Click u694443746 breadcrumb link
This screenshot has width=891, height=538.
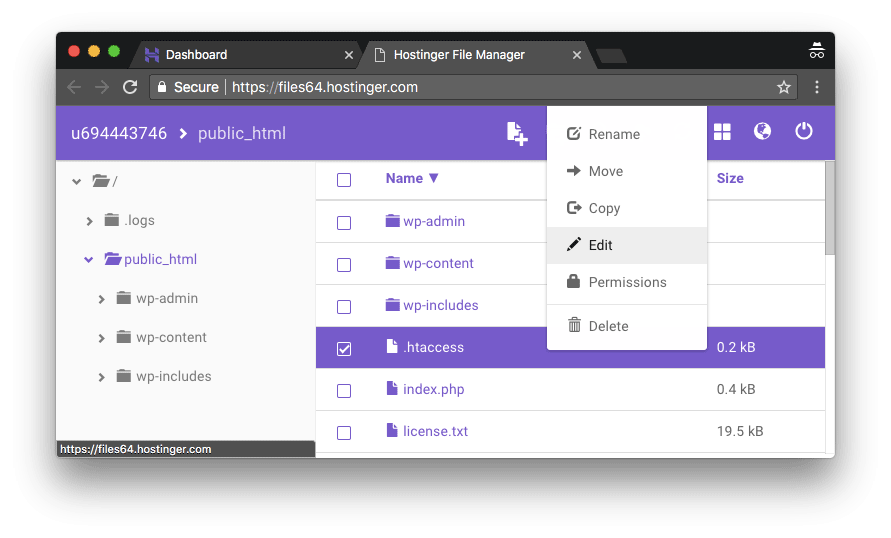(x=119, y=133)
